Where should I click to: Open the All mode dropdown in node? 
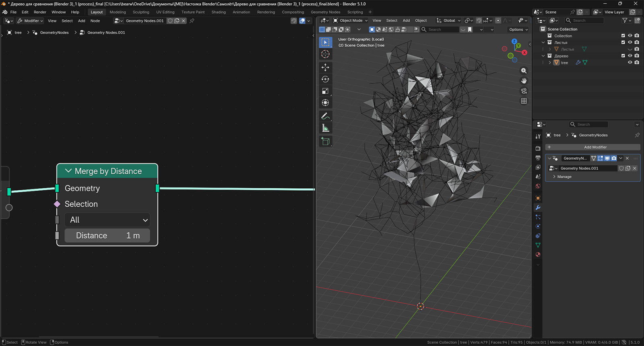107,220
